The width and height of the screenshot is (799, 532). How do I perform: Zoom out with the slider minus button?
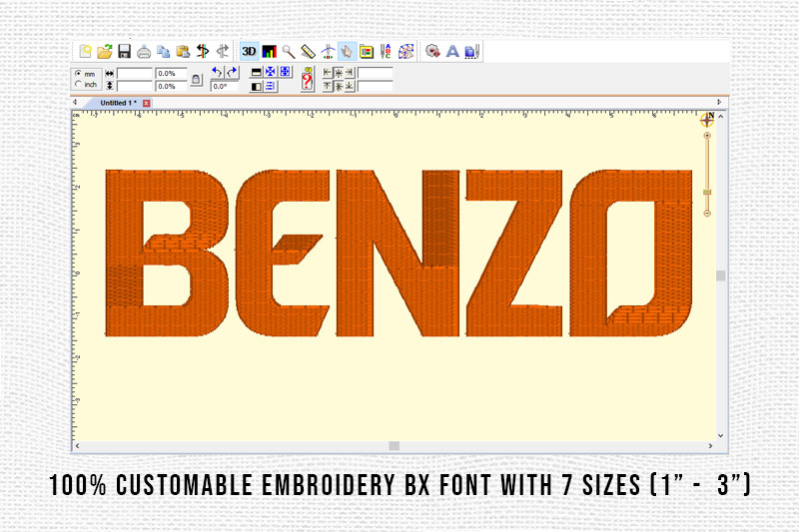(x=707, y=213)
